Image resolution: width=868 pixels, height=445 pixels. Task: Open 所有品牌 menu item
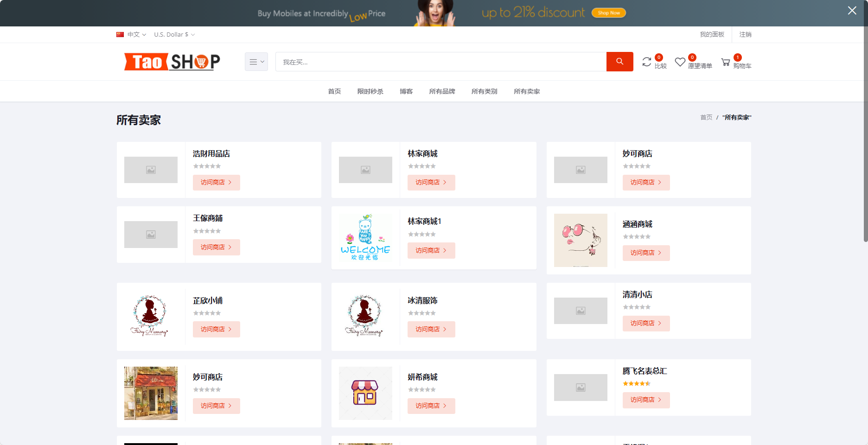pyautogui.click(x=442, y=91)
